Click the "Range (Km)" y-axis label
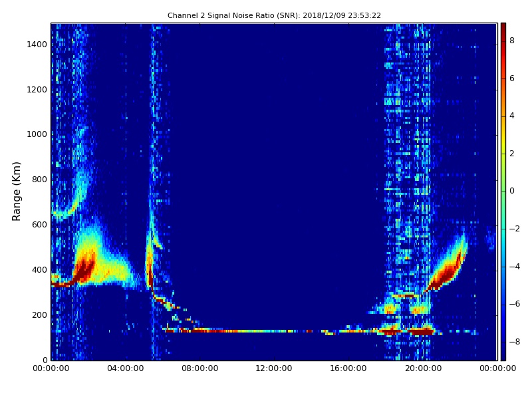Viewport: 532px width, 399px height. coord(16,192)
